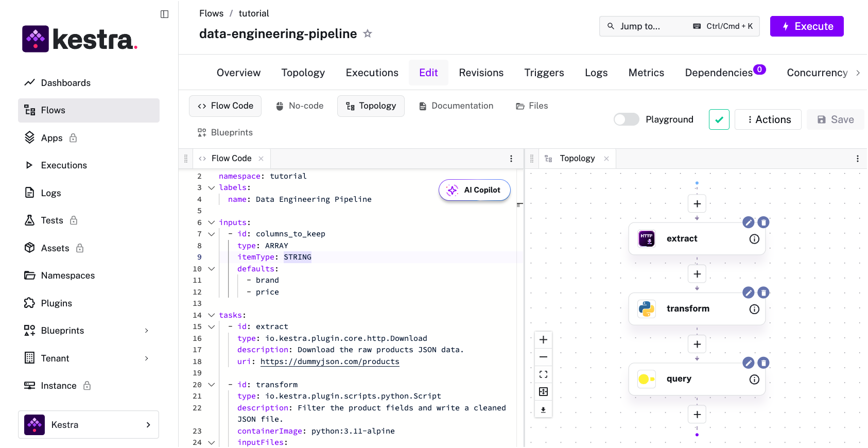Open the Executions tab of the flow
This screenshot has width=868, height=448.
click(372, 73)
